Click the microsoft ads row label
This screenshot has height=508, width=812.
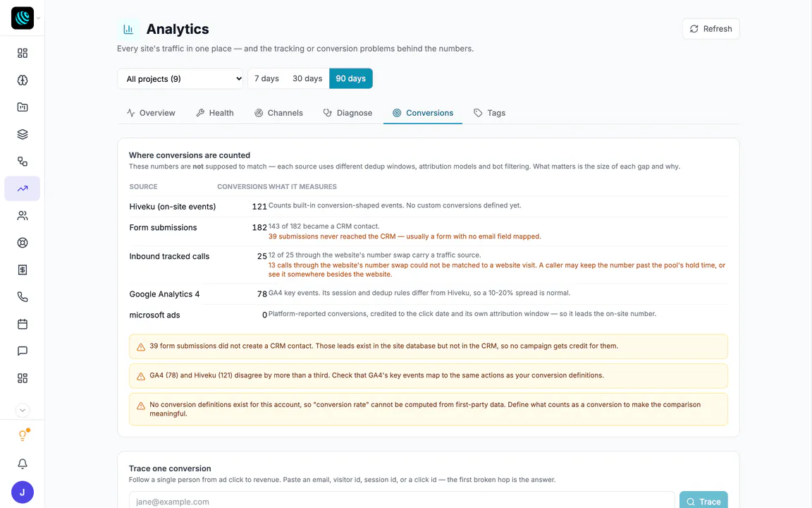(x=154, y=315)
